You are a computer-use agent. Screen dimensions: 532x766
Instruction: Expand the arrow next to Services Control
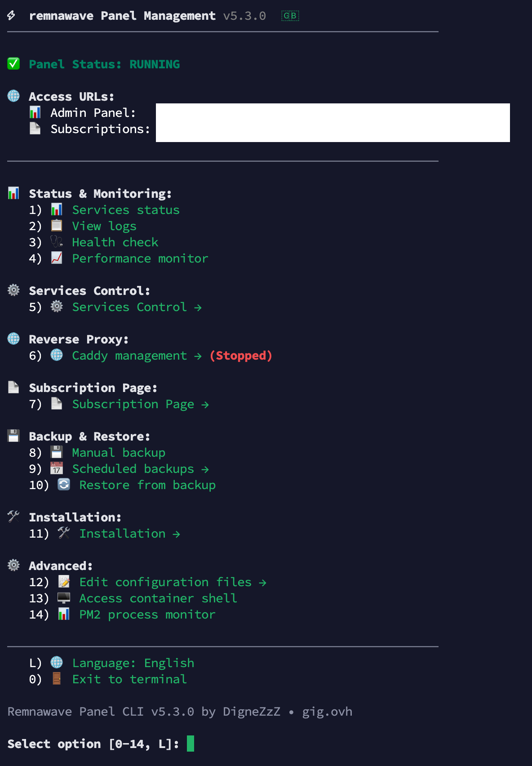pos(198,307)
